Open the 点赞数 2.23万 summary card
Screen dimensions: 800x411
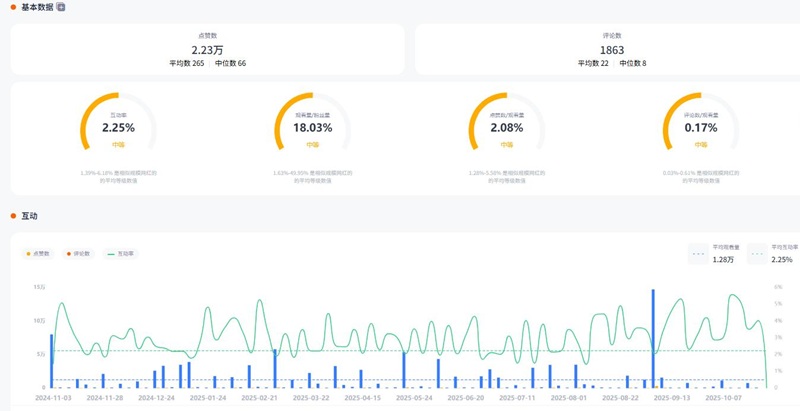(x=208, y=49)
